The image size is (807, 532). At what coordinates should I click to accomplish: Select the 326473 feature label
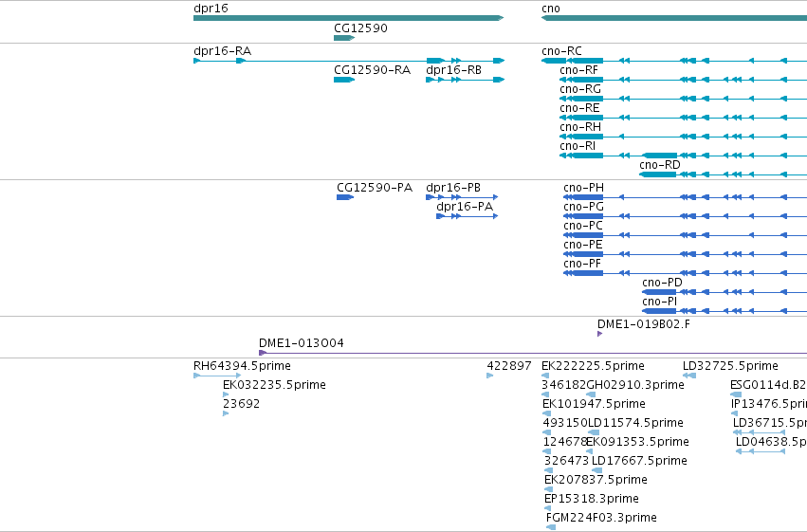coord(567,461)
